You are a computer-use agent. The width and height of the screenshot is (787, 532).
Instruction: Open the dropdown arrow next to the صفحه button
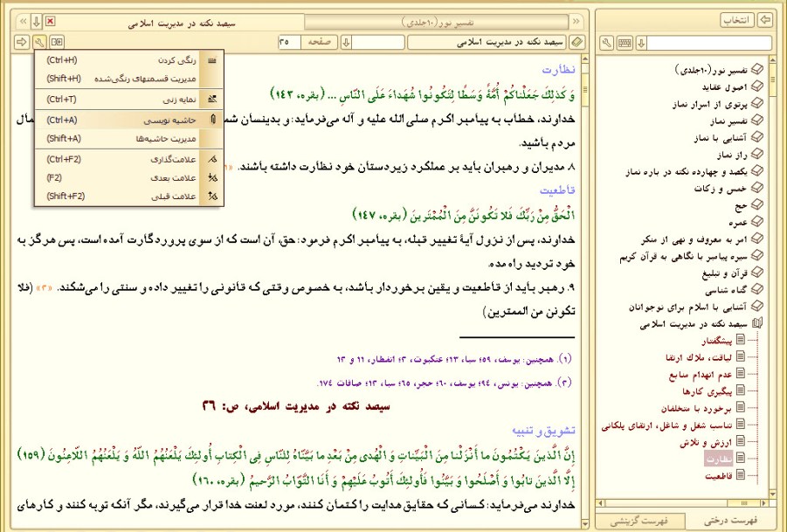click(x=346, y=42)
